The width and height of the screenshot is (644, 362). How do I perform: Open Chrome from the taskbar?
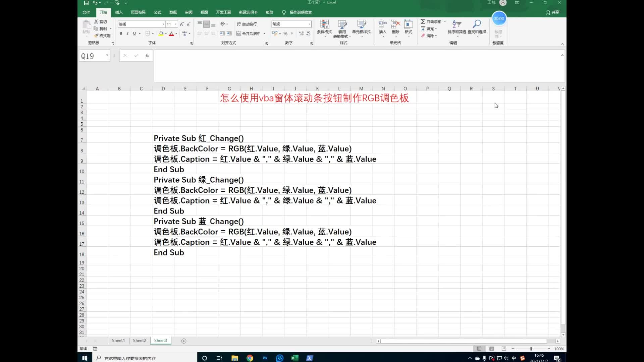(250, 358)
